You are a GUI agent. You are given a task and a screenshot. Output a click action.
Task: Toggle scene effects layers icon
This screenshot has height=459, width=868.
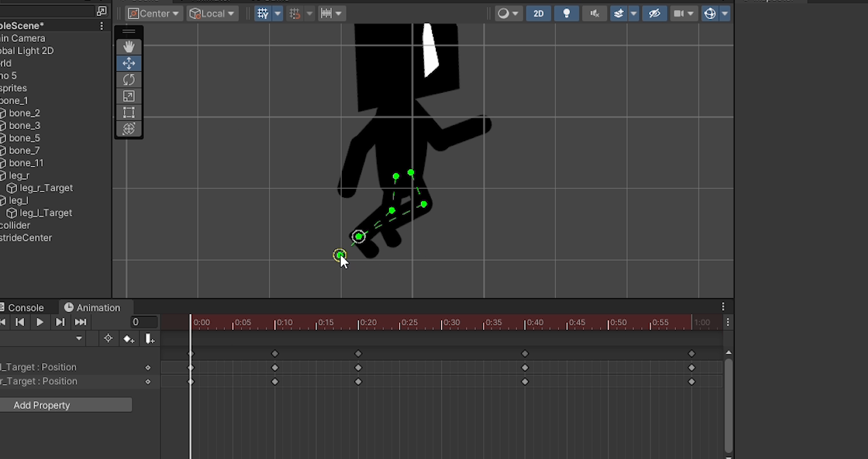pyautogui.click(x=618, y=13)
